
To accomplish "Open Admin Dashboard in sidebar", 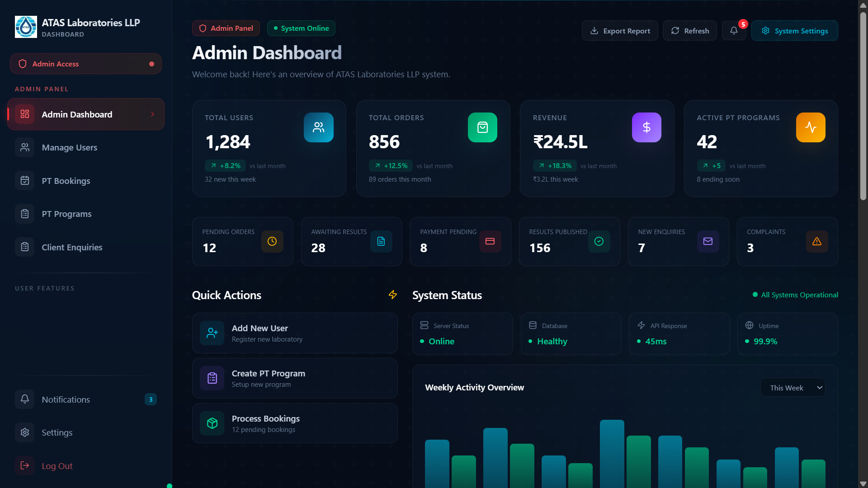I will pyautogui.click(x=86, y=114).
